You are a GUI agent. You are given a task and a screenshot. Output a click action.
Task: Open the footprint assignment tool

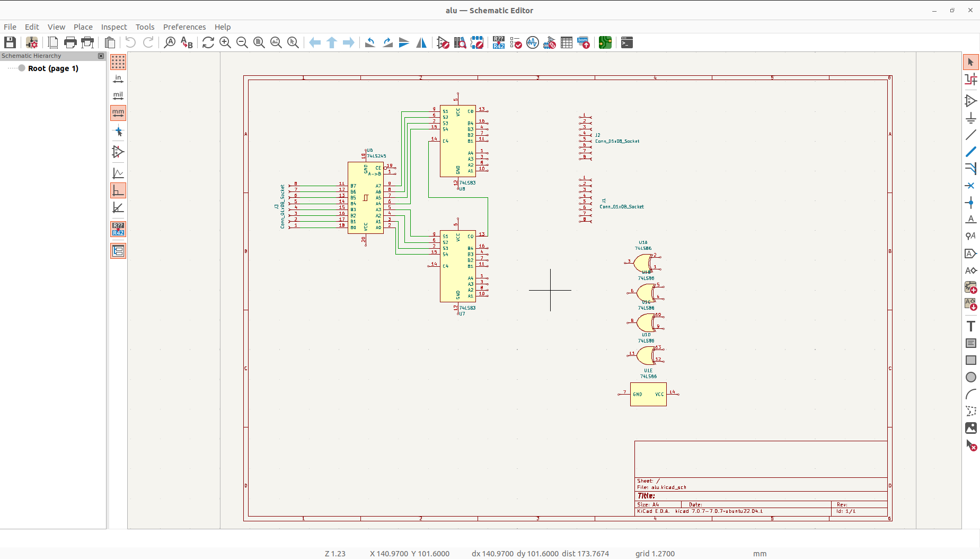[x=550, y=42]
